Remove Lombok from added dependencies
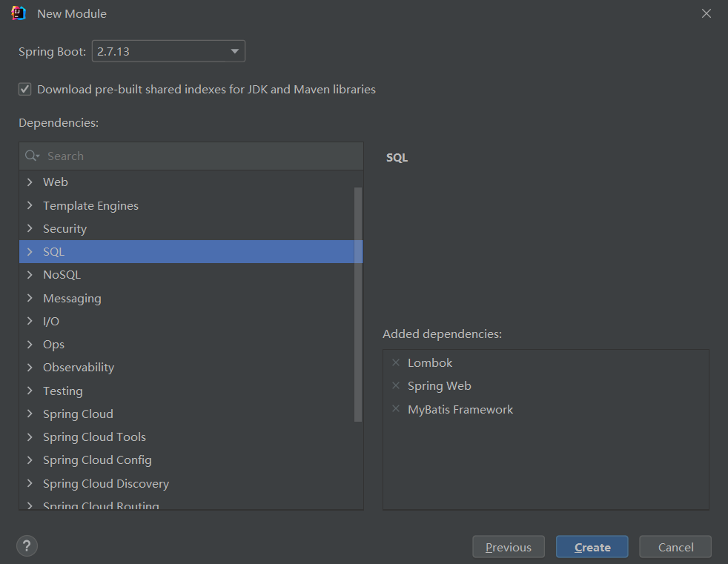The height and width of the screenshot is (564, 728). [396, 362]
